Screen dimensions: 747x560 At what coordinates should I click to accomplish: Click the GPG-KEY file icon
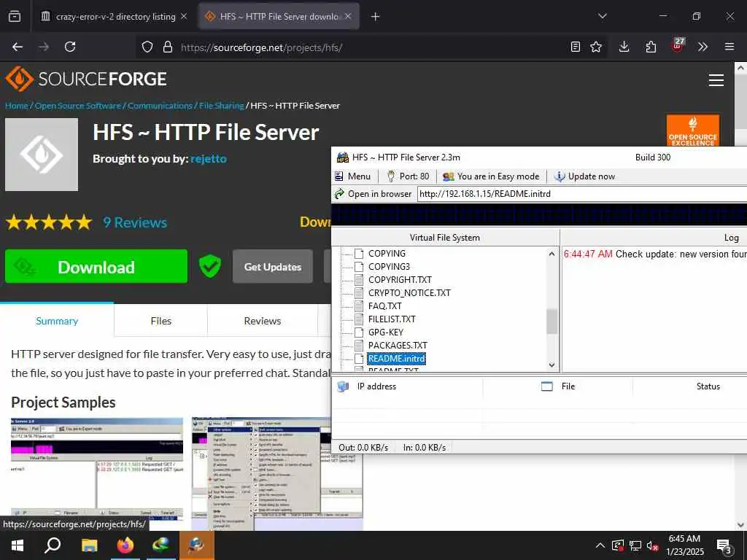359,332
